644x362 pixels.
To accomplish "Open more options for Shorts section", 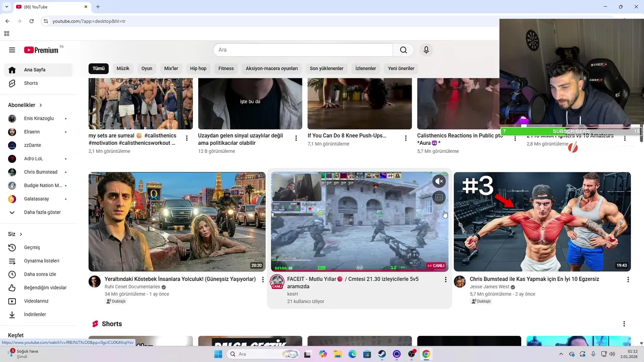I will [624, 324].
